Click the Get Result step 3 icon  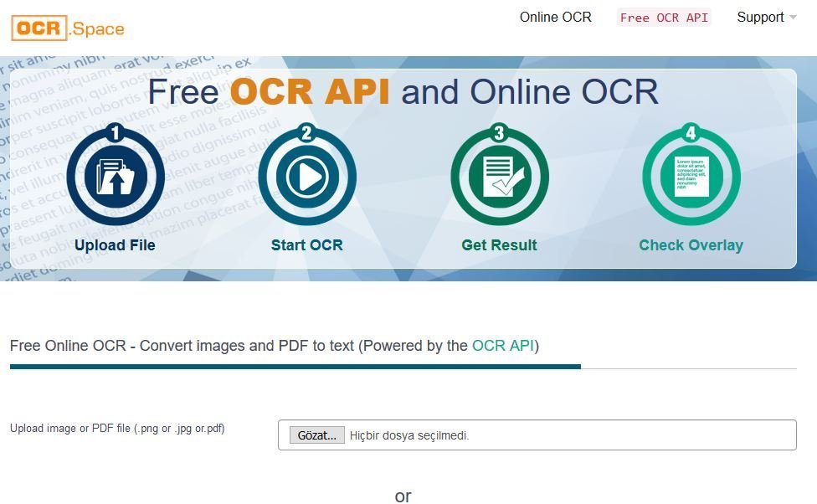499,175
